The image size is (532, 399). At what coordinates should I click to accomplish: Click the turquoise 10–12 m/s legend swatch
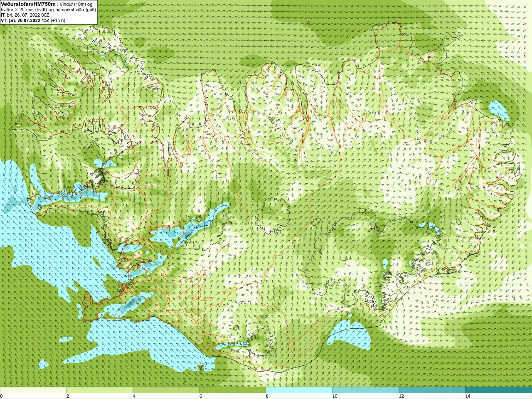[x=366, y=390]
